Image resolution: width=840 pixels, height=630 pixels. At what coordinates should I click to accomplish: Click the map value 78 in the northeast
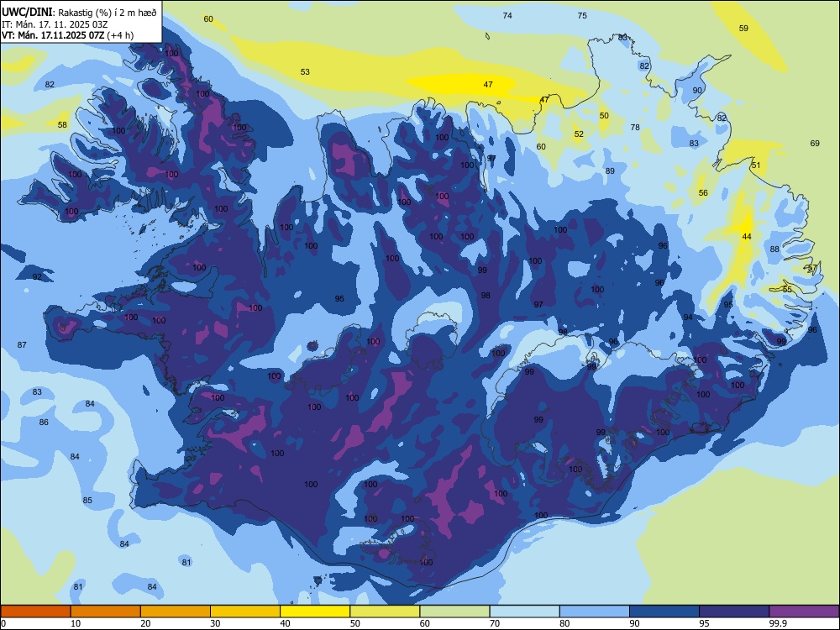(x=635, y=127)
